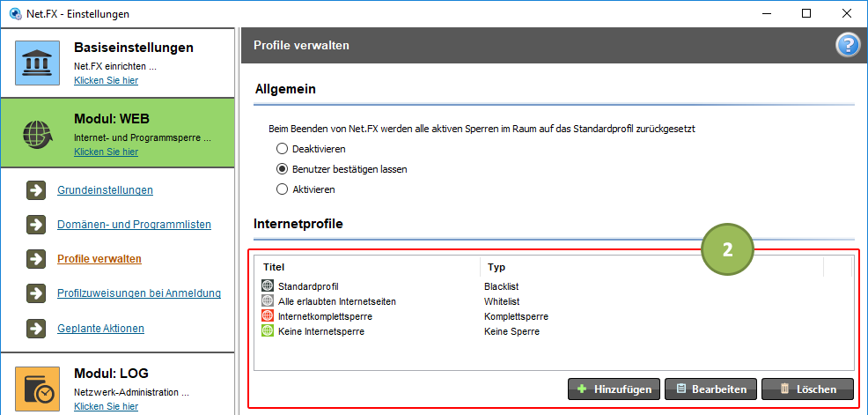This screenshot has width=868, height=415.
Task: Click 'Klicken Sie hier' under Modul: WEB
Action: tap(107, 152)
